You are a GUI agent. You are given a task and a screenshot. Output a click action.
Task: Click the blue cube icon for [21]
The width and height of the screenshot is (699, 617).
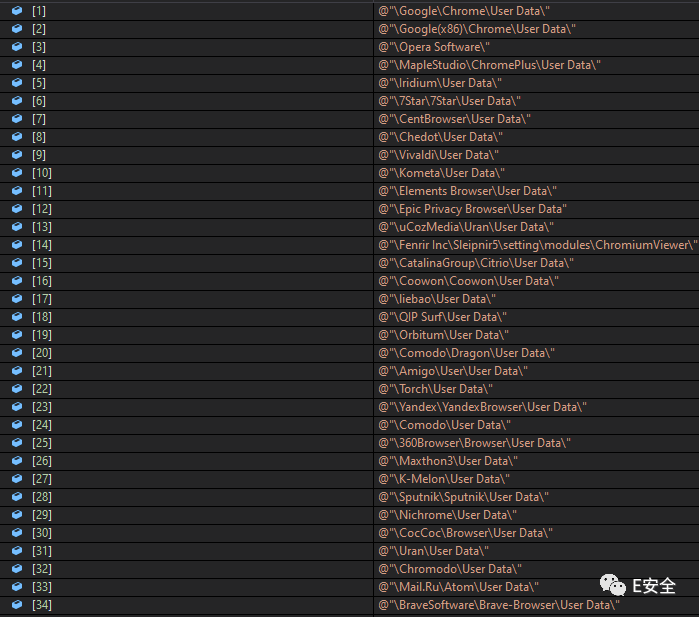(17, 370)
